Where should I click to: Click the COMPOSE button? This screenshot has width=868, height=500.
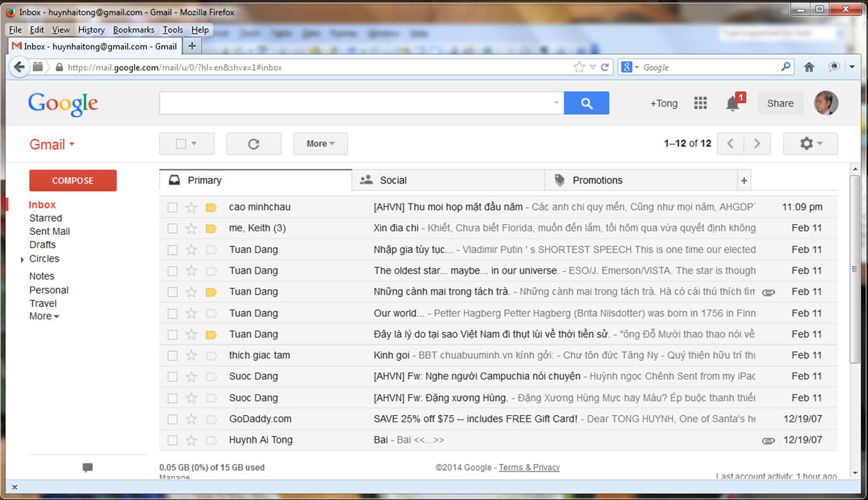[x=73, y=181]
